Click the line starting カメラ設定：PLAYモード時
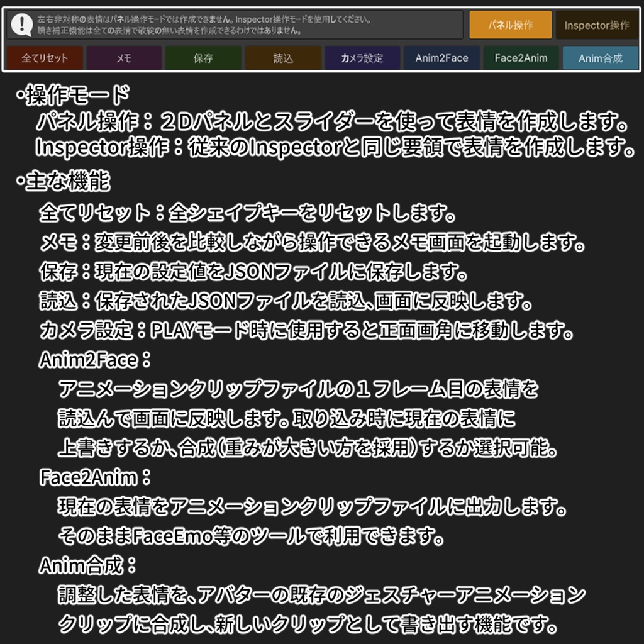Viewport: 644px width, 644px height. [x=306, y=331]
